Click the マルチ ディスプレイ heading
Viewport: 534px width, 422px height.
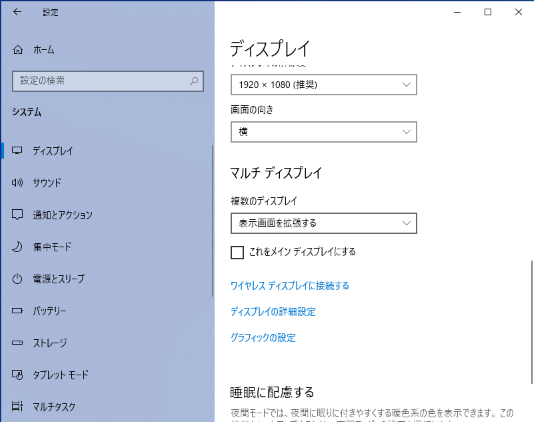coord(276,173)
